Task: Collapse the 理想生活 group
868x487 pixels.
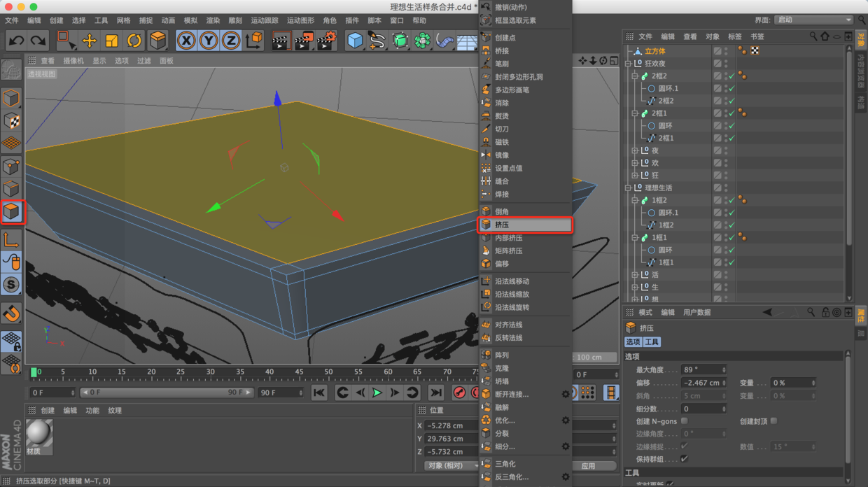Action: [x=628, y=188]
